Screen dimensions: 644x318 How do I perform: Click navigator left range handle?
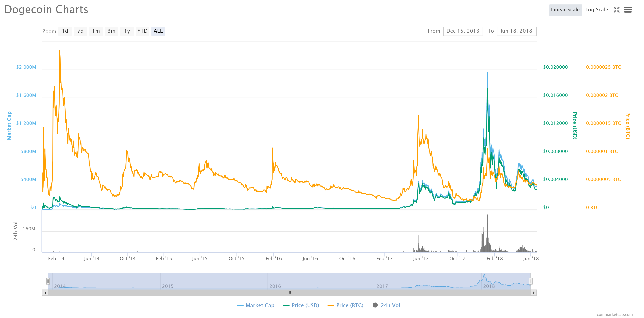[48, 281]
